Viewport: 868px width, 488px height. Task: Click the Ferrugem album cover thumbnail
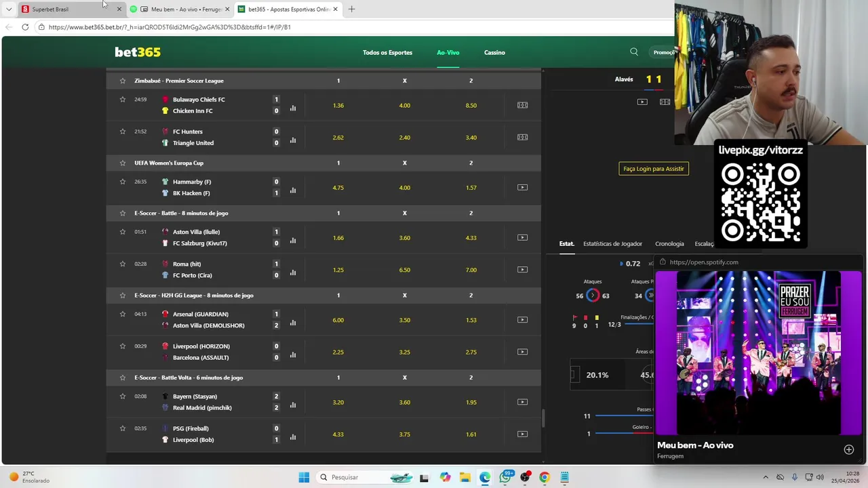(x=758, y=352)
